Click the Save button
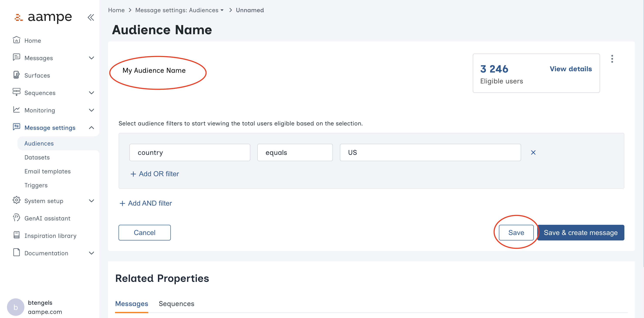 tap(516, 232)
